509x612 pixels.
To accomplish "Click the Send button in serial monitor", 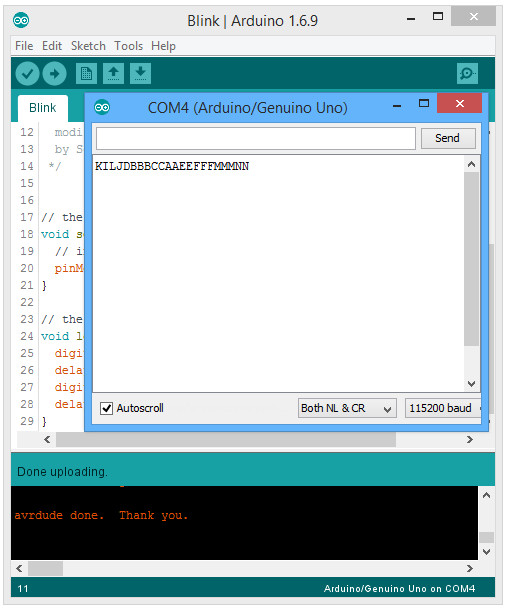I will 448,138.
